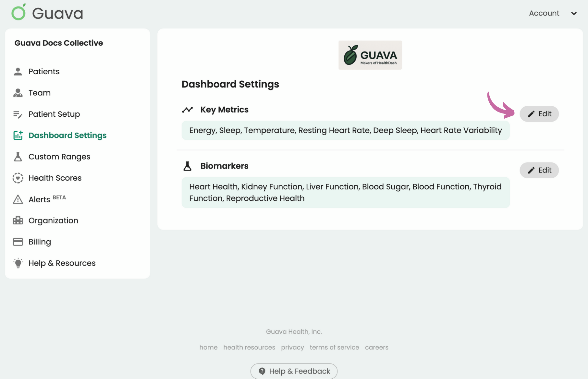Open the Billing page
This screenshot has height=379, width=588.
coord(40,242)
